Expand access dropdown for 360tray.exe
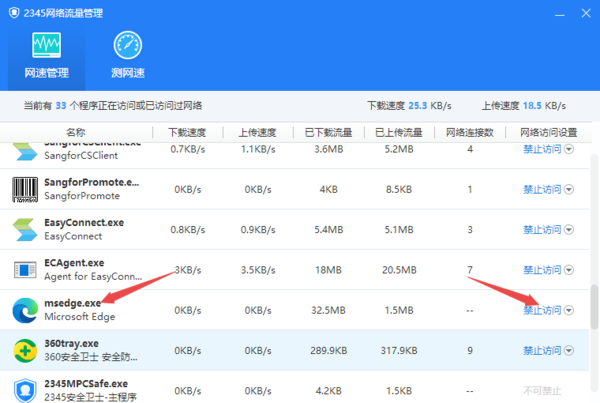Image resolution: width=600 pixels, height=403 pixels. pyautogui.click(x=570, y=350)
